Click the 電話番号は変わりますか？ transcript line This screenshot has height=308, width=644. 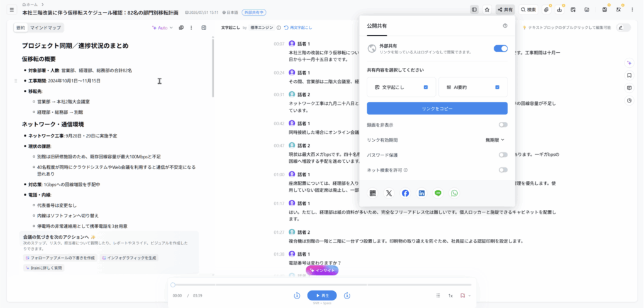point(316,262)
